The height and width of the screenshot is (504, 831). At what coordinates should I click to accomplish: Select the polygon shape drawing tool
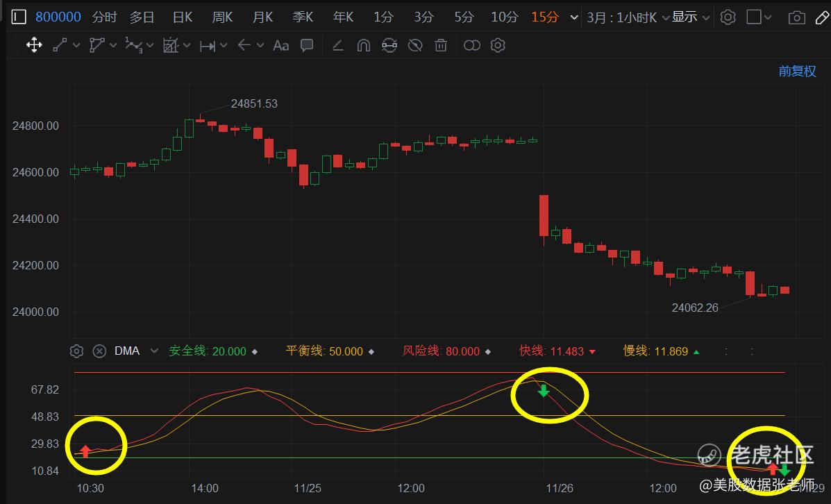tap(96, 45)
